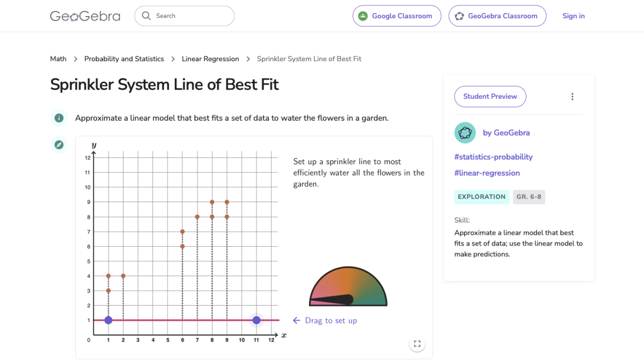The width and height of the screenshot is (644, 362).
Task: Select the purple point on the sprinkler line
Action: click(108, 320)
